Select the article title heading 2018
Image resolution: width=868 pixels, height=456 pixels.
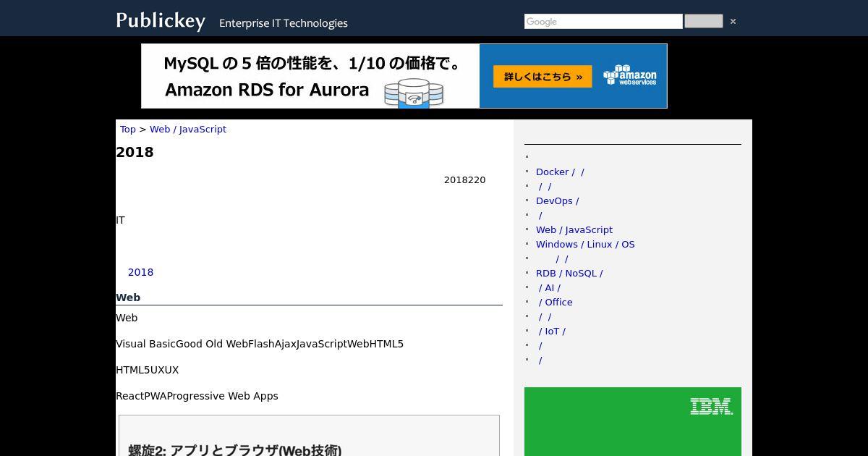[x=135, y=152]
